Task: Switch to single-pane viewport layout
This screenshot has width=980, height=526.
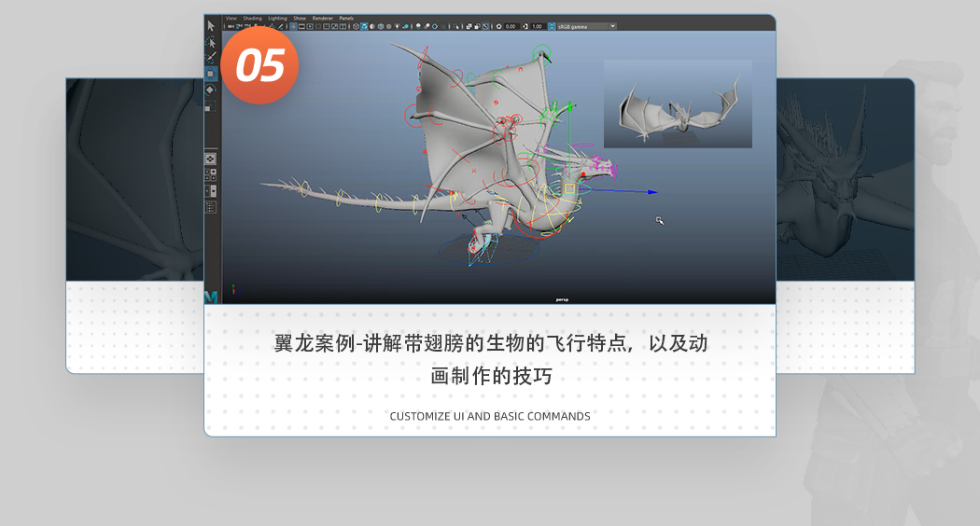Action: (x=211, y=159)
